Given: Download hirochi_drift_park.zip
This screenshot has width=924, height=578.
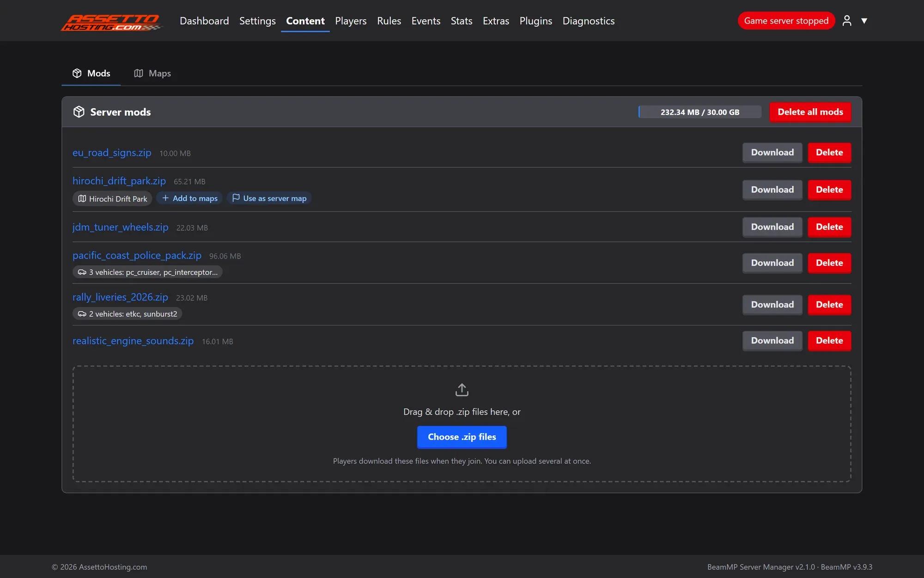Looking at the screenshot, I should point(772,190).
